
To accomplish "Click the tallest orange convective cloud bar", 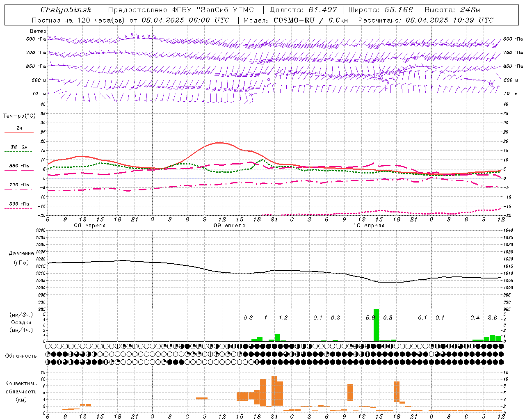I will click(274, 390).
